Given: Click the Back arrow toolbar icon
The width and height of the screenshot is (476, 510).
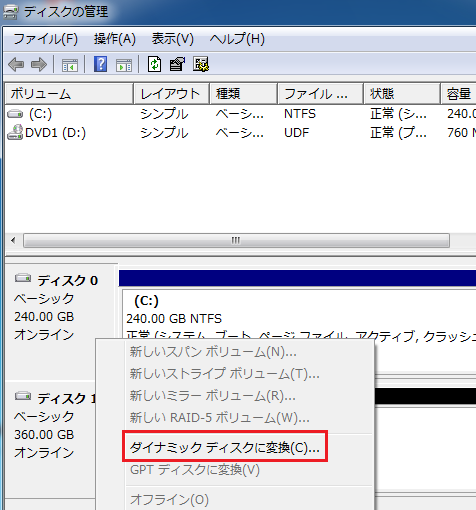Looking at the screenshot, I should 16,64.
